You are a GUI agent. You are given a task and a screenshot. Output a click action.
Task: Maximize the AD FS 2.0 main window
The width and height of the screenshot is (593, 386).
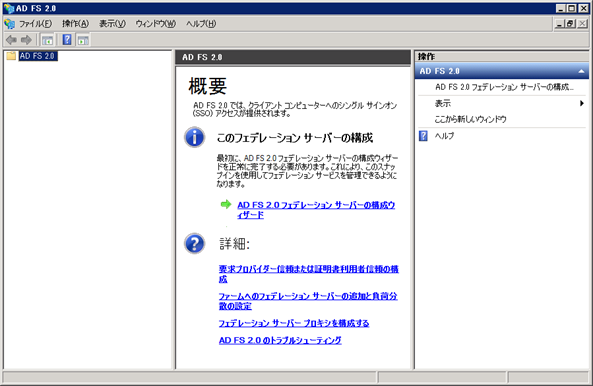[572, 8]
